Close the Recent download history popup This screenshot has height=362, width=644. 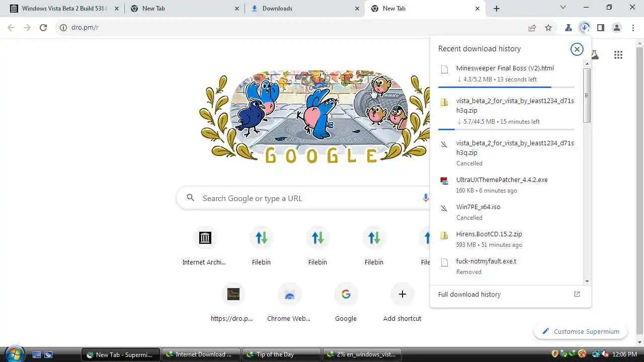(x=577, y=49)
